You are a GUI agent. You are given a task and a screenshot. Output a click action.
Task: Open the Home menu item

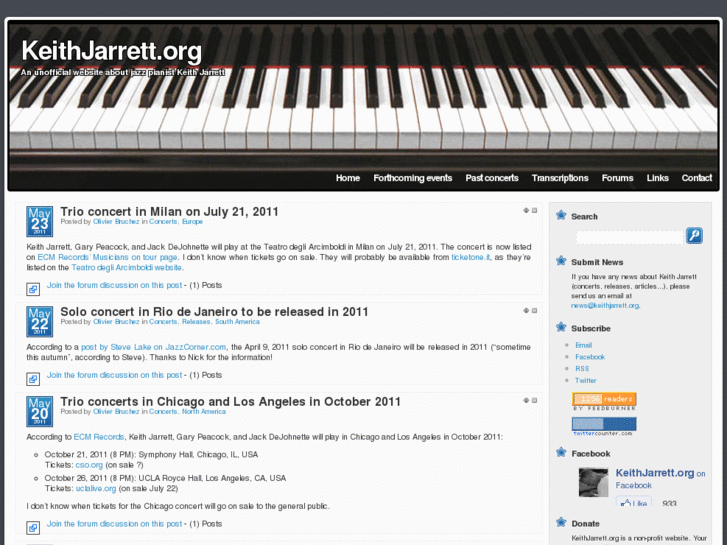pyautogui.click(x=348, y=178)
